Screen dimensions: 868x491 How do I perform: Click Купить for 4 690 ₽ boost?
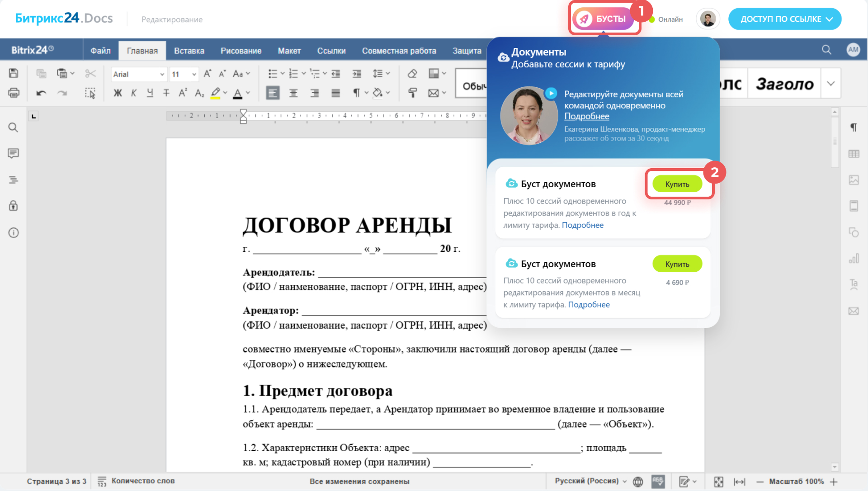point(677,264)
